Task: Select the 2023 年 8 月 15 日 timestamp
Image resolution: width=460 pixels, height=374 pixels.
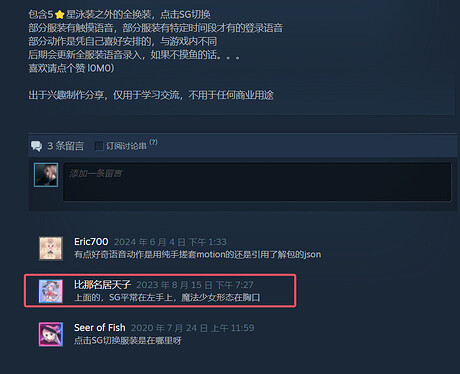Action: coord(195,285)
